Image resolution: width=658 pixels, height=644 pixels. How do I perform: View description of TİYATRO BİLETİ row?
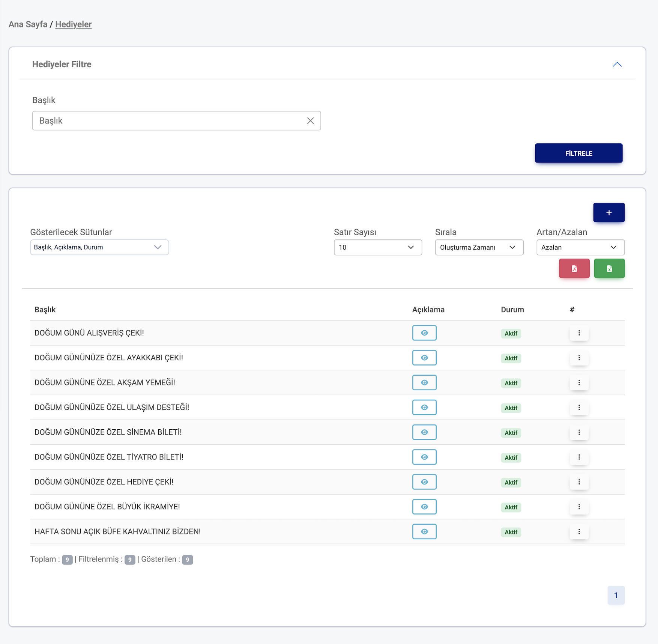[424, 457]
